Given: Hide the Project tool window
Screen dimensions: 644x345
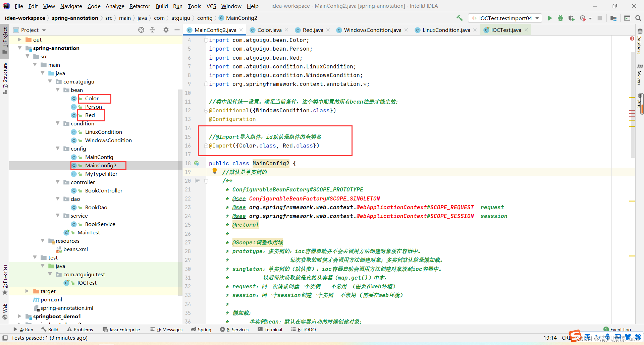Looking at the screenshot, I should click(177, 30).
